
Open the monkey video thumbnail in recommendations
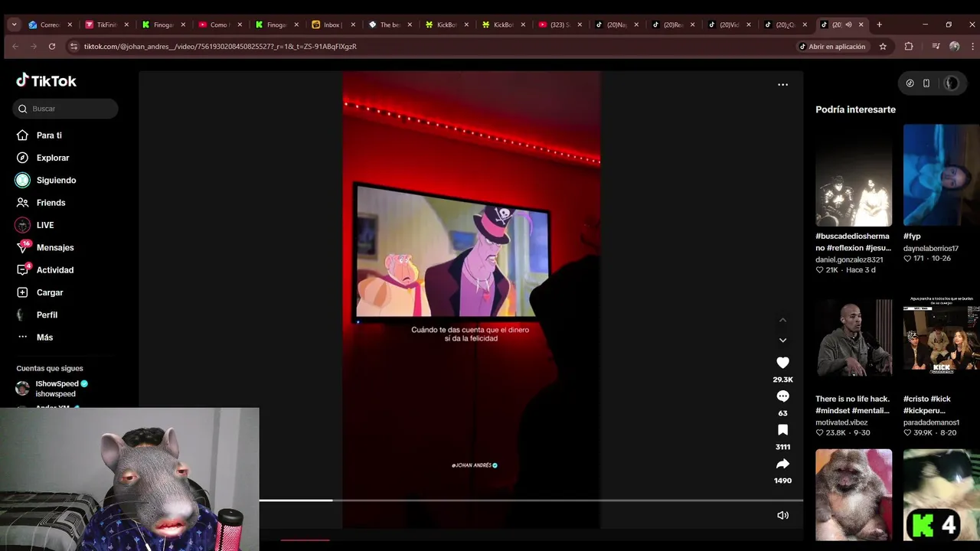pyautogui.click(x=854, y=494)
